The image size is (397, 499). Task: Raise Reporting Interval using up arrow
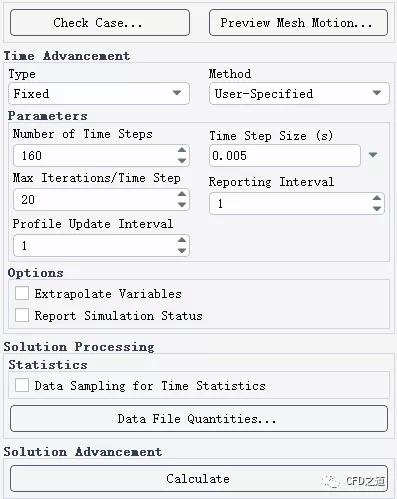tap(377, 198)
